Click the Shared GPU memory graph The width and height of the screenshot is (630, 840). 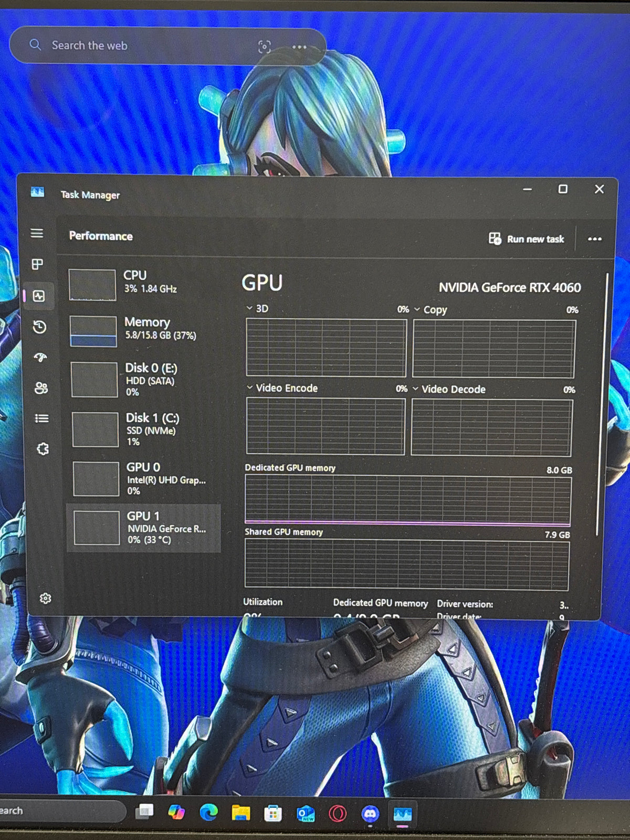coord(407,564)
